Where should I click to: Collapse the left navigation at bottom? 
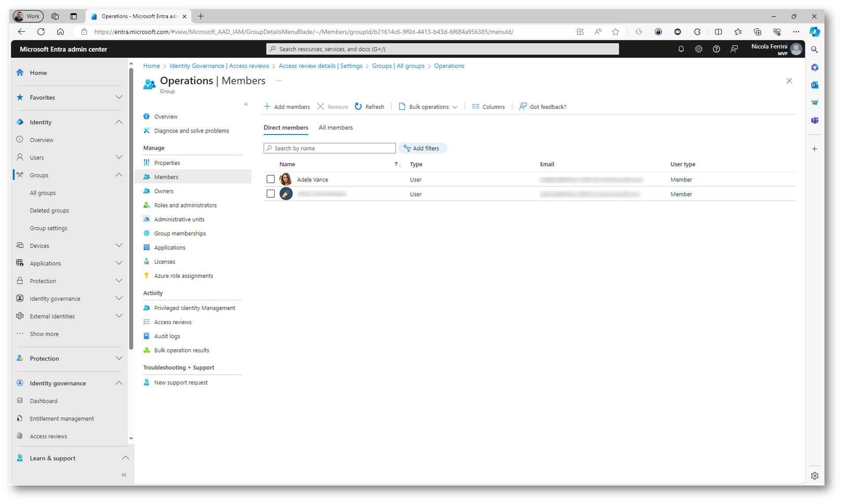(x=124, y=475)
